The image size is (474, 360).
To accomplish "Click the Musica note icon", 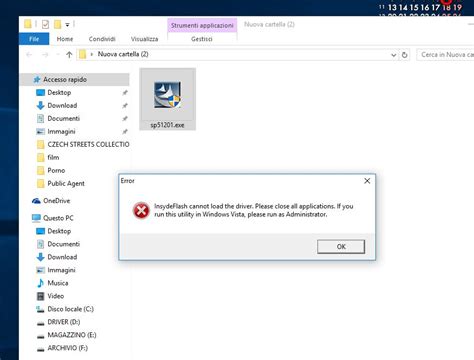I will (x=40, y=283).
